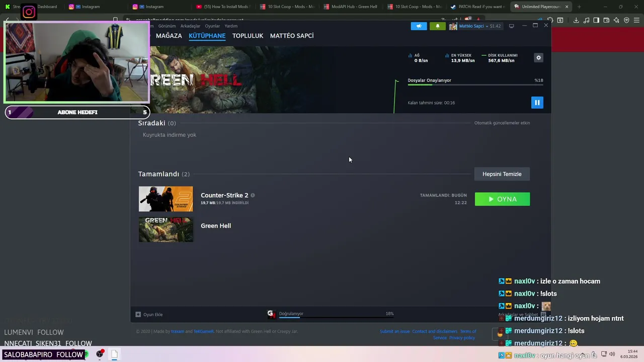Pause the Green Hell file verification
The image size is (644, 362).
(537, 103)
